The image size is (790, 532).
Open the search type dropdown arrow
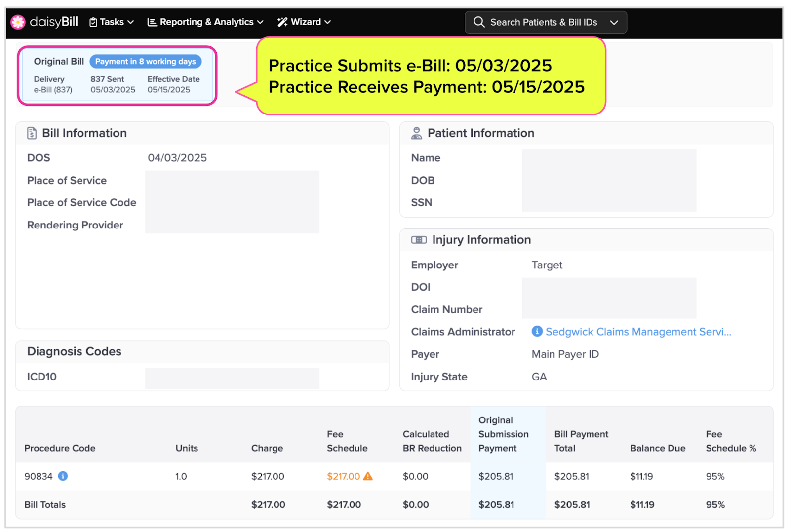614,22
